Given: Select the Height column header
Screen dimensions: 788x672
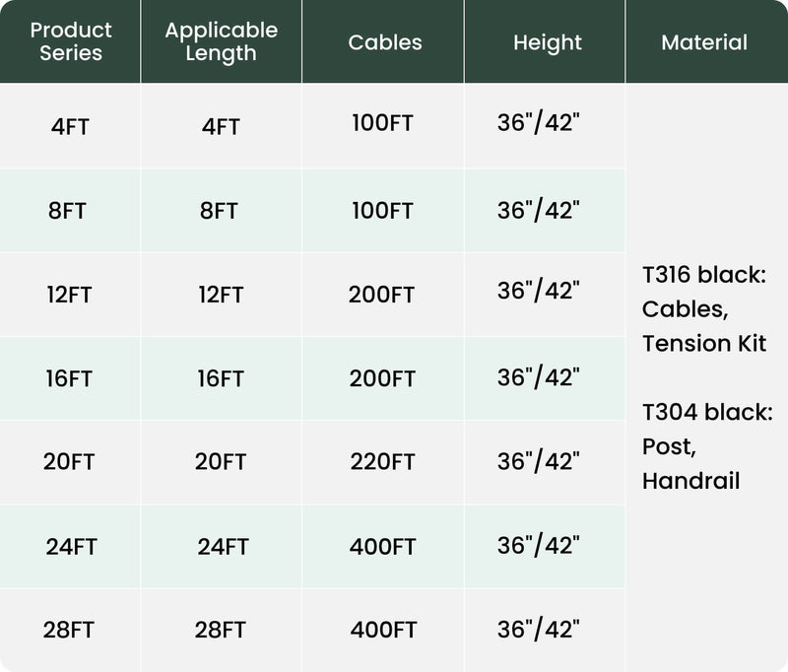Looking at the screenshot, I should [x=547, y=42].
